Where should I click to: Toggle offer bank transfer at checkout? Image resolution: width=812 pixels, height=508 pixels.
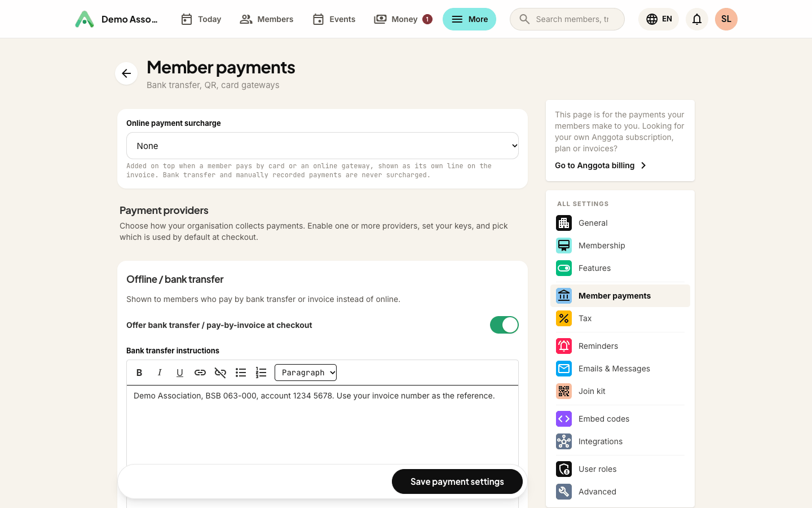tap(504, 325)
